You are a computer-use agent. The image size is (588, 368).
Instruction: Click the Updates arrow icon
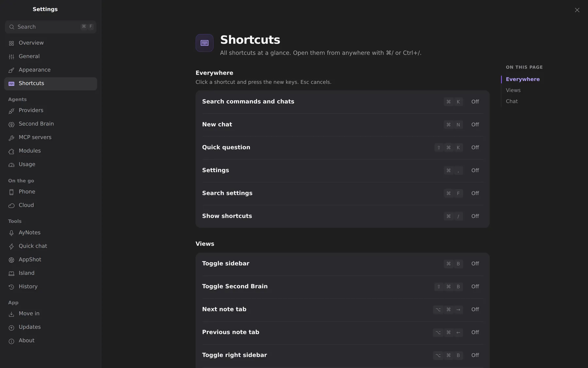[11, 327]
